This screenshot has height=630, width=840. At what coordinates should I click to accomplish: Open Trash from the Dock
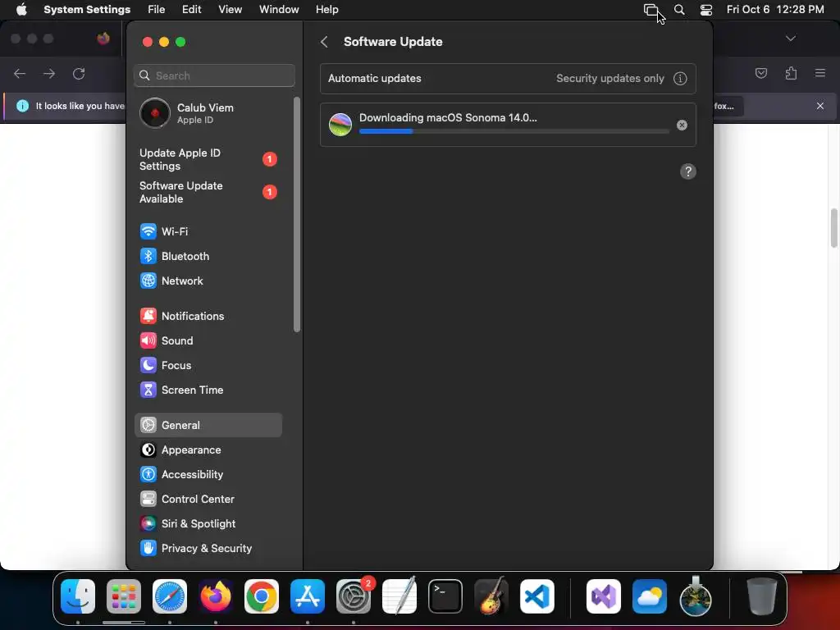tap(762, 596)
